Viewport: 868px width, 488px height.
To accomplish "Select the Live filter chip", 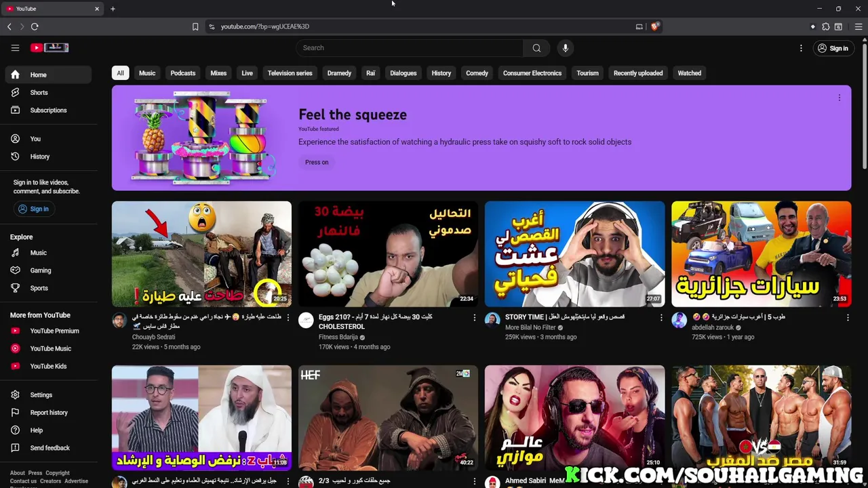I will [x=247, y=73].
